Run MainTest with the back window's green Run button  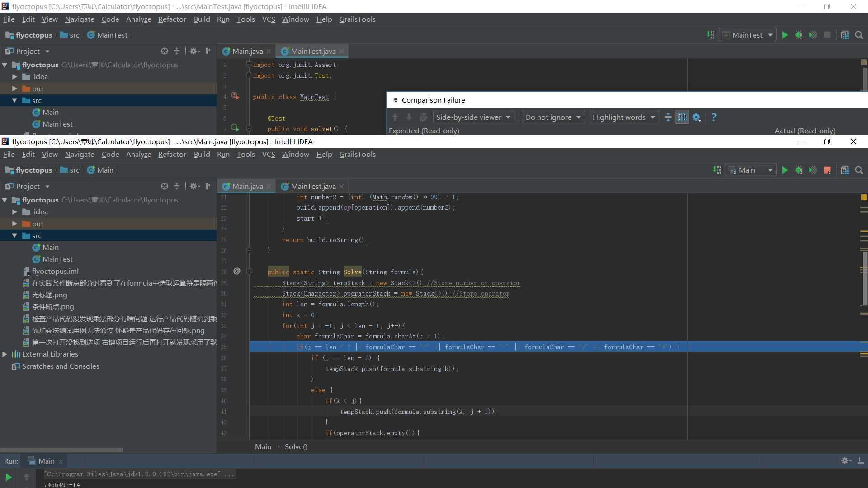point(785,35)
